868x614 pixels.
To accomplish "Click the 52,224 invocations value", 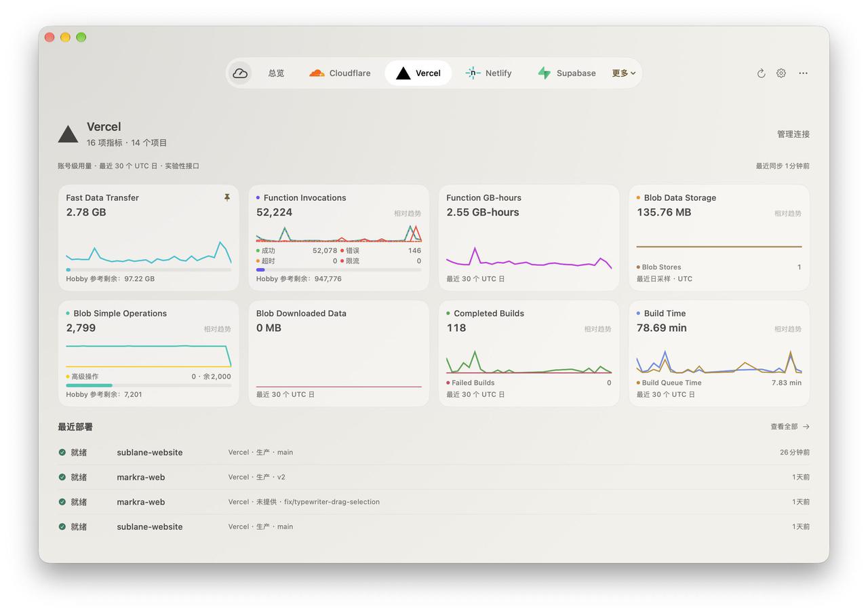I will pos(274,212).
